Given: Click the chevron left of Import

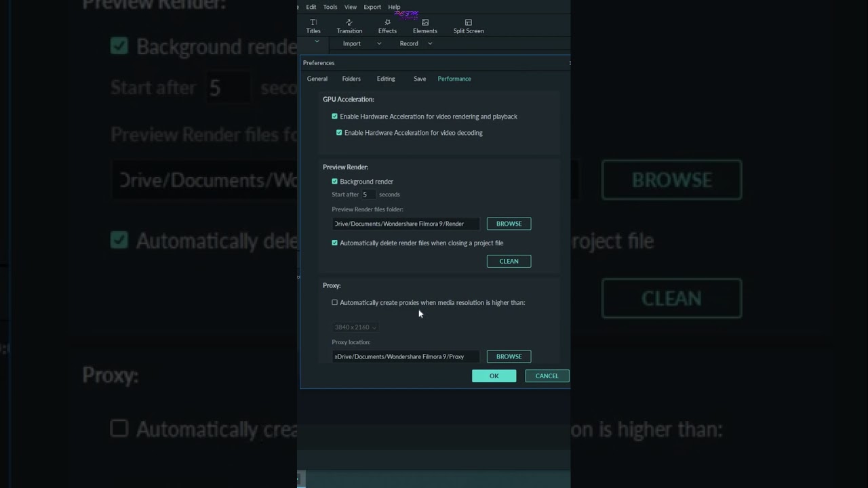Looking at the screenshot, I should (317, 42).
